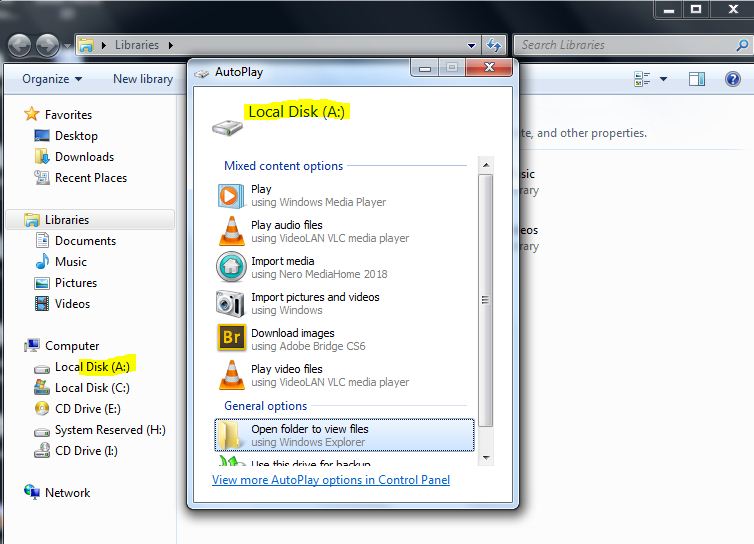Click the Videos filmstrip icon
The height and width of the screenshot is (544, 754).
(x=42, y=304)
